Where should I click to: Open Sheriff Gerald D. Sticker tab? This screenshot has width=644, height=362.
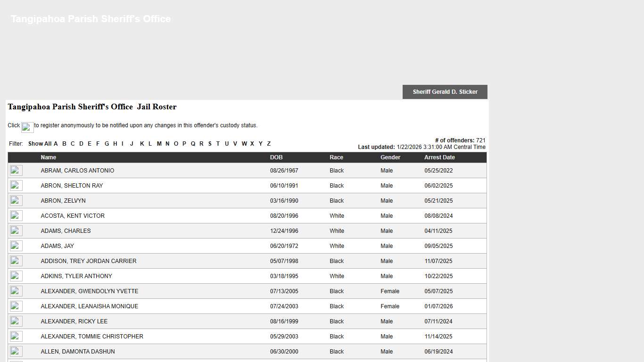pos(445,92)
